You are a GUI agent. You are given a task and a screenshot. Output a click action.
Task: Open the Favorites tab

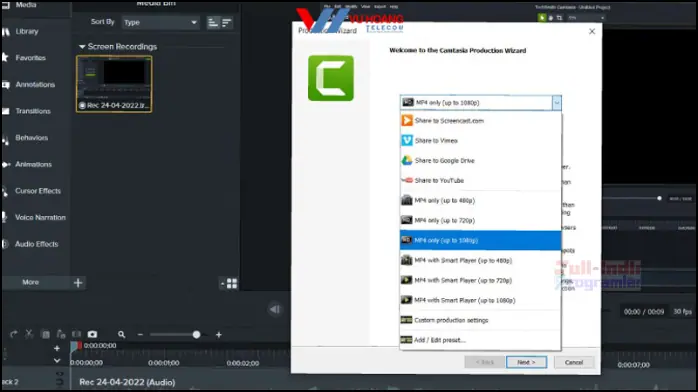pyautogui.click(x=30, y=58)
